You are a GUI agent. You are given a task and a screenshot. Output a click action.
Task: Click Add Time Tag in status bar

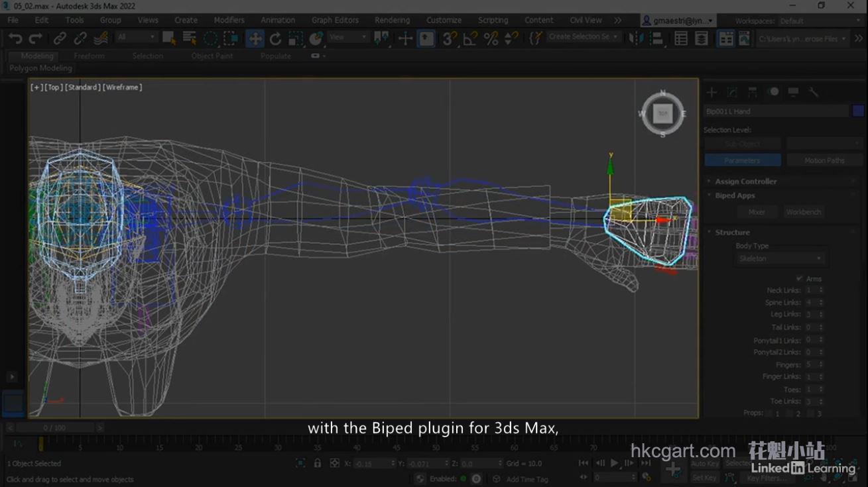(527, 479)
